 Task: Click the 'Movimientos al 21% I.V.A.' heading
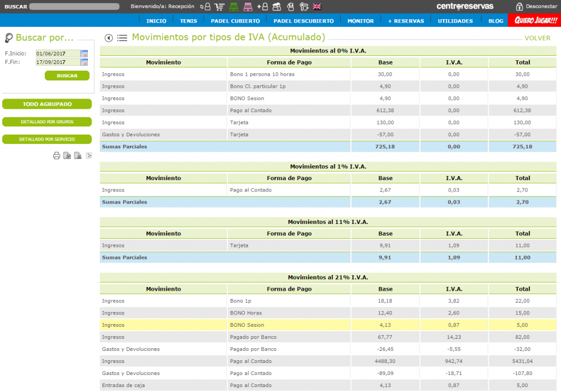328,278
